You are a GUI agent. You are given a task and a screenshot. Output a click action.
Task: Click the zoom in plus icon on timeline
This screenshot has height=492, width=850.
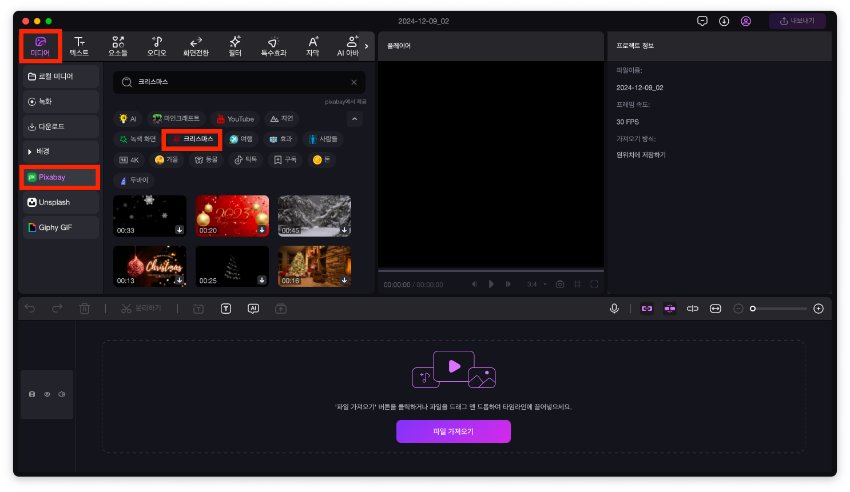818,309
